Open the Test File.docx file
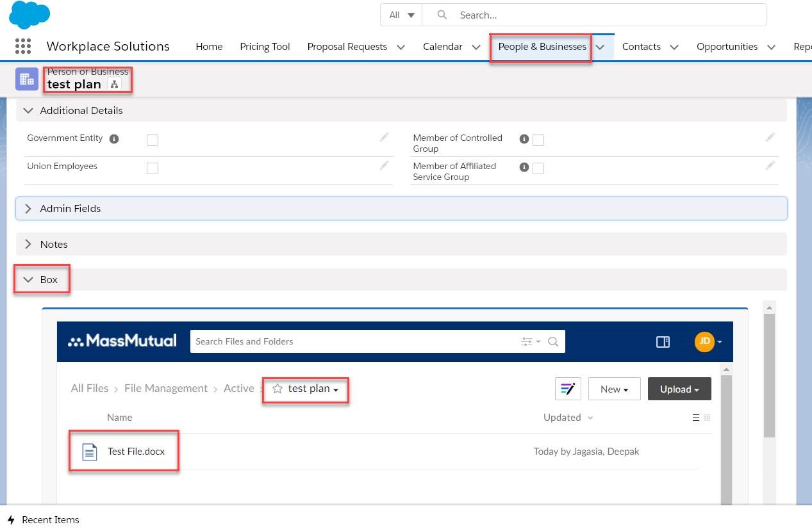 136,452
